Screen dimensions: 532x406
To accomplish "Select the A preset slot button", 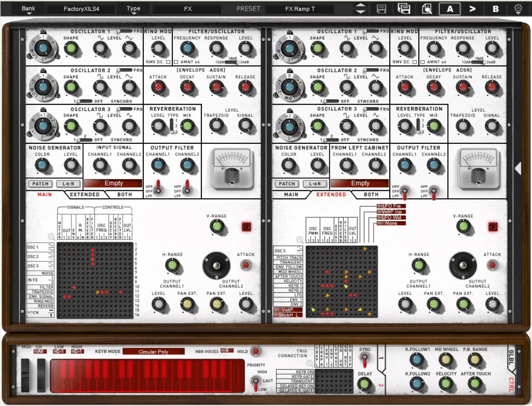I will pos(450,9).
